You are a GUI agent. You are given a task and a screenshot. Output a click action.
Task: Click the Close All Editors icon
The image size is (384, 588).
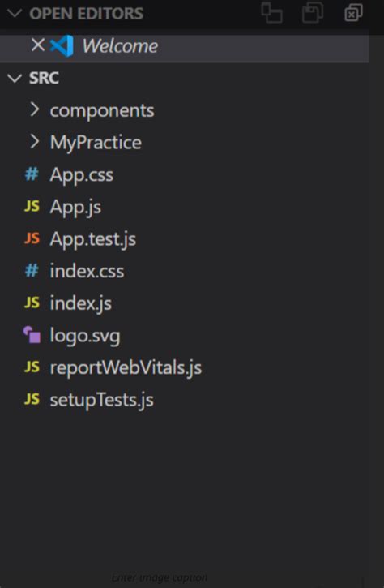coord(353,13)
